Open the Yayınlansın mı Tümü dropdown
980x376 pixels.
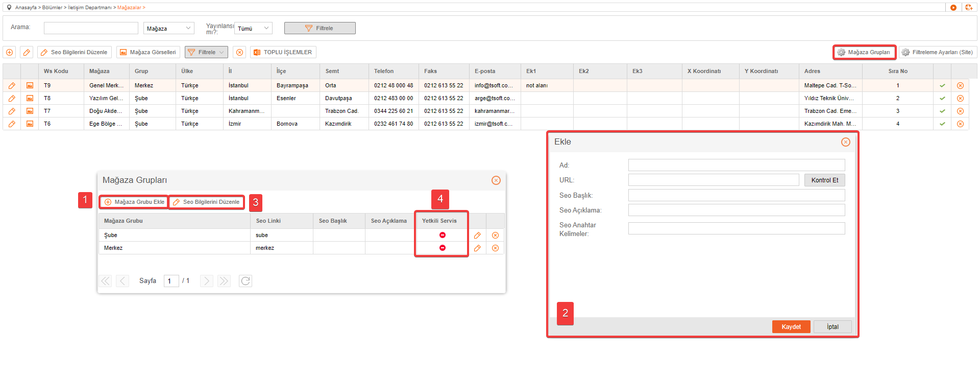253,28
